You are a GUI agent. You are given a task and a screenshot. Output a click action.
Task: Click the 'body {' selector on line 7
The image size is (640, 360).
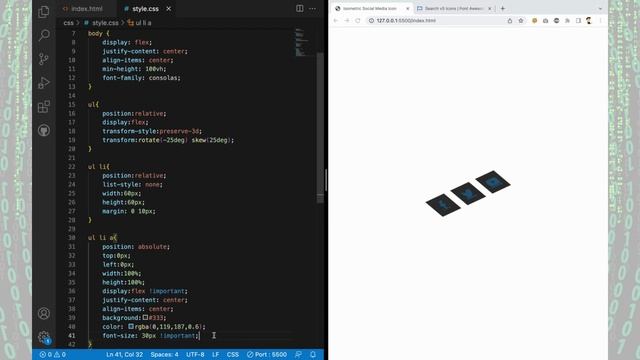click(x=98, y=33)
